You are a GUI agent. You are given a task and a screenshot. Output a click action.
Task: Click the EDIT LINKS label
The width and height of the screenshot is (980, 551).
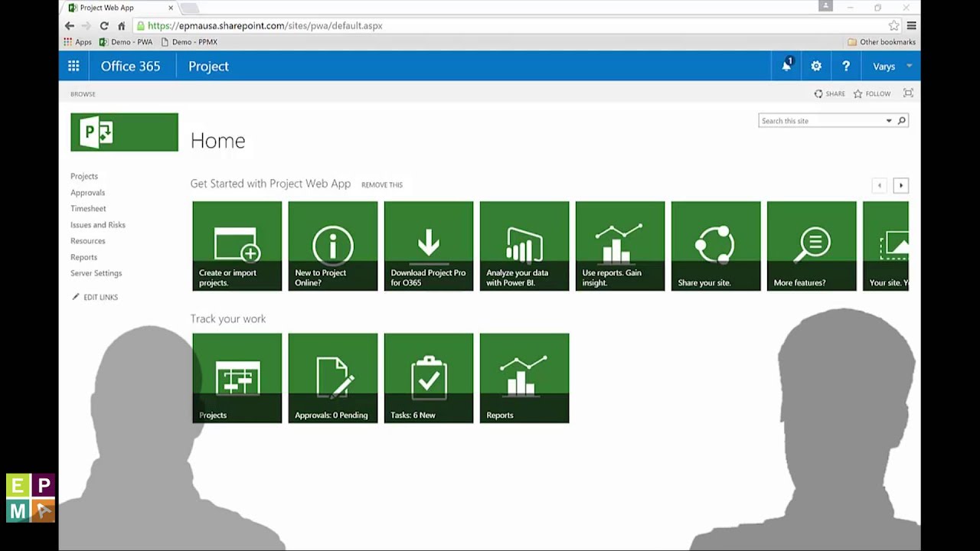pos(100,297)
